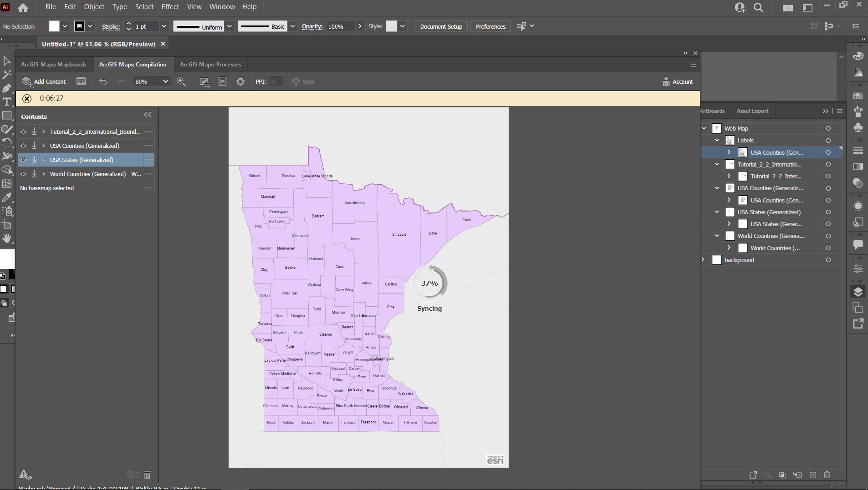Image resolution: width=868 pixels, height=490 pixels.
Task: Open the Select menu
Action: point(144,7)
